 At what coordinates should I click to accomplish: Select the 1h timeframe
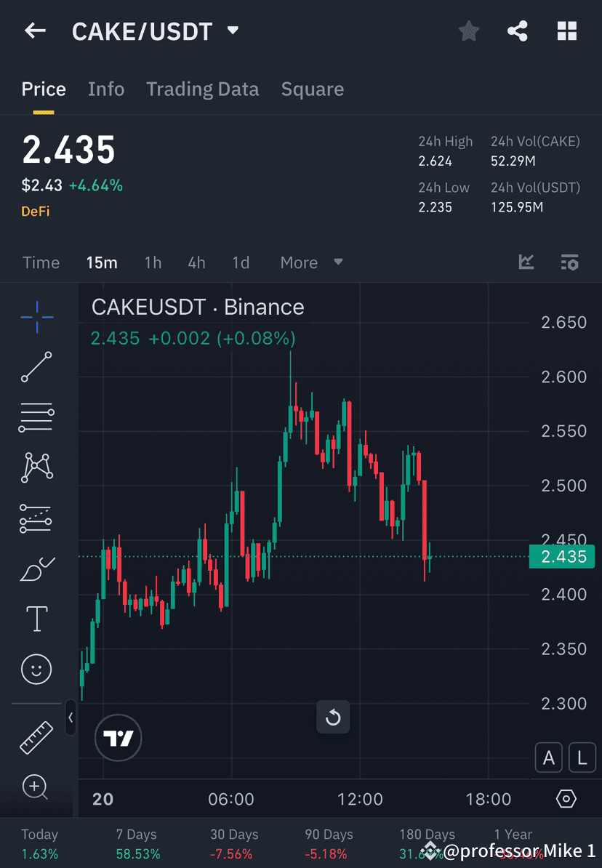point(153,262)
